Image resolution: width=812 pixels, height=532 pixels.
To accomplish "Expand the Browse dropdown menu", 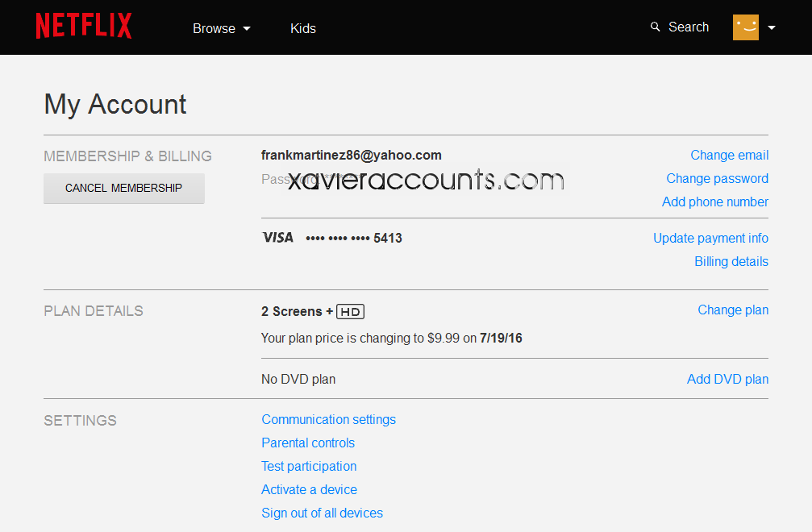I will click(x=222, y=28).
